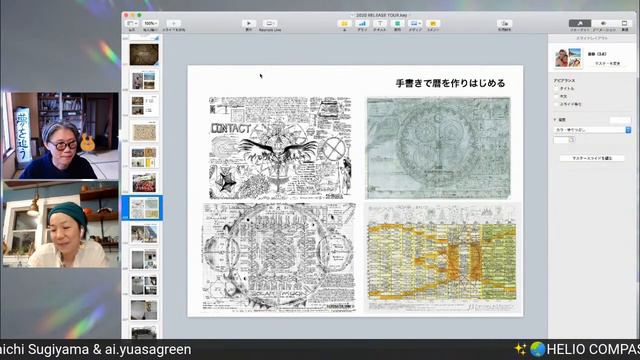Click the Collaborate toolbar icon
The width and height of the screenshot is (640, 360).
pyautogui.click(x=504, y=24)
